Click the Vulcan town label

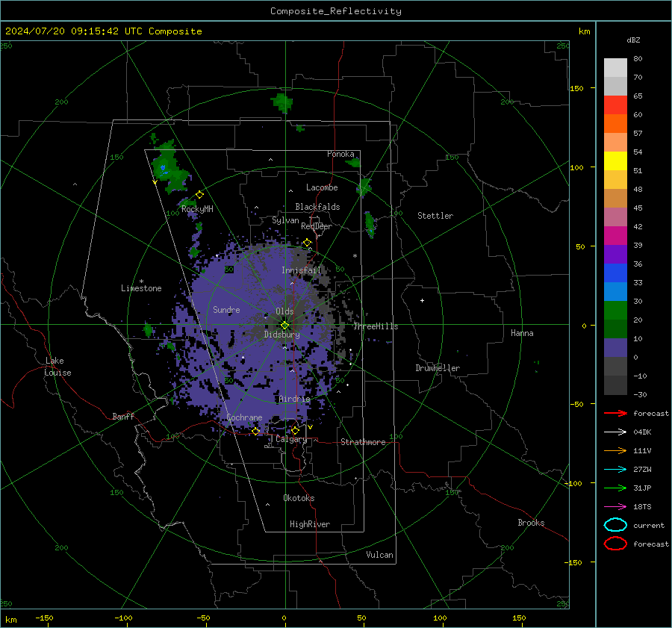379,555
